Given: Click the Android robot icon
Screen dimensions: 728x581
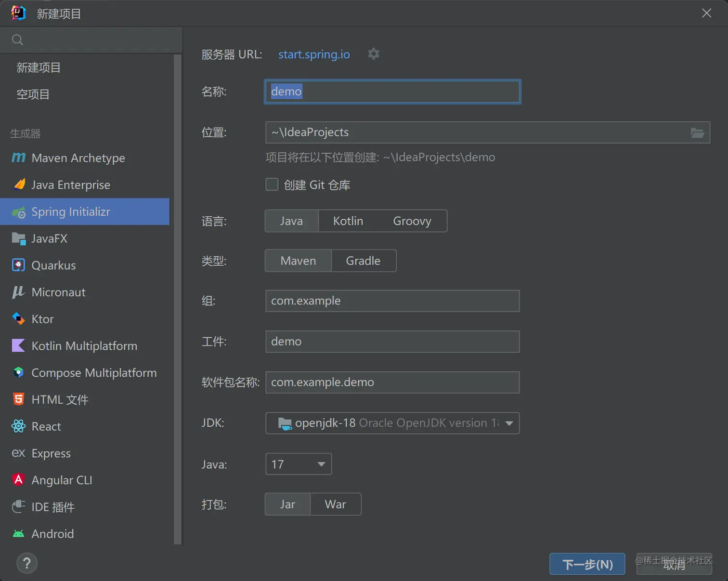Looking at the screenshot, I should click(18, 533).
